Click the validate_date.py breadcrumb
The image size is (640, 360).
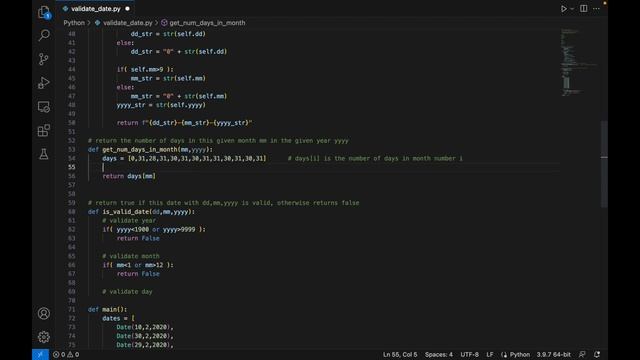[127, 23]
